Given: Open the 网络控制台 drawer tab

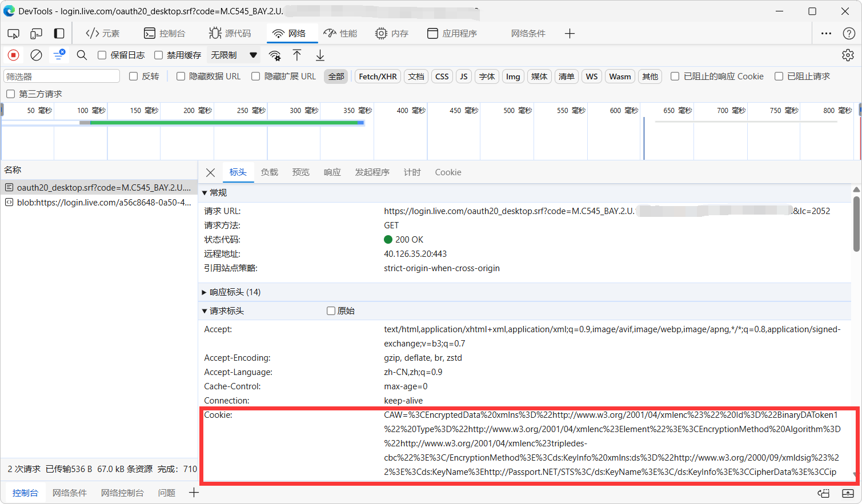Looking at the screenshot, I should click(x=122, y=493).
